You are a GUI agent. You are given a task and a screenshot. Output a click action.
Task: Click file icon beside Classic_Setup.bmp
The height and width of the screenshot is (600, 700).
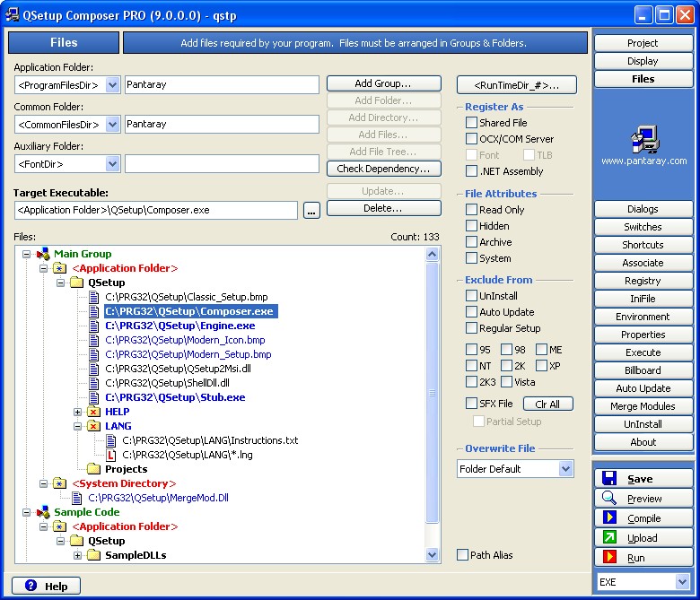(93, 297)
